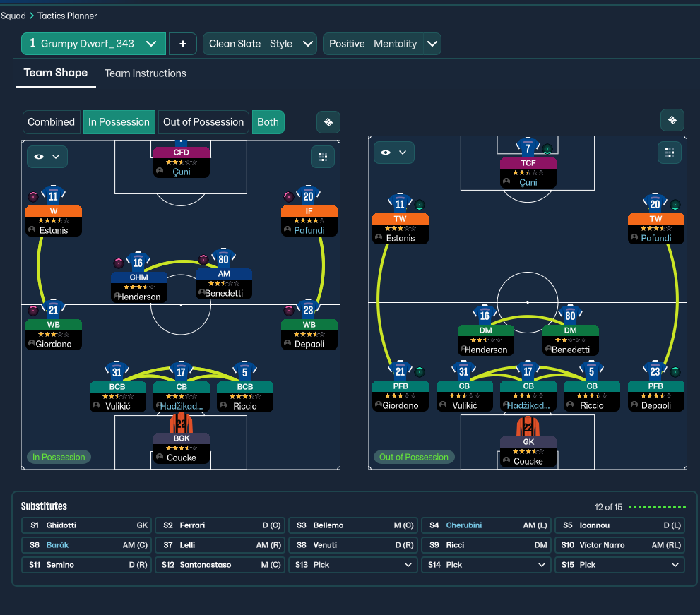This screenshot has height=615, width=700.
Task: Open grid view icon on Out of Possession pitch
Action: (670, 152)
